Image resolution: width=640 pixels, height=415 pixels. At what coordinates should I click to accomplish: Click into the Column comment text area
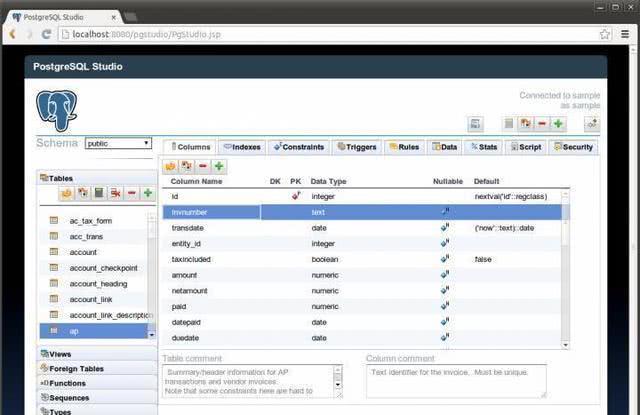point(456,381)
